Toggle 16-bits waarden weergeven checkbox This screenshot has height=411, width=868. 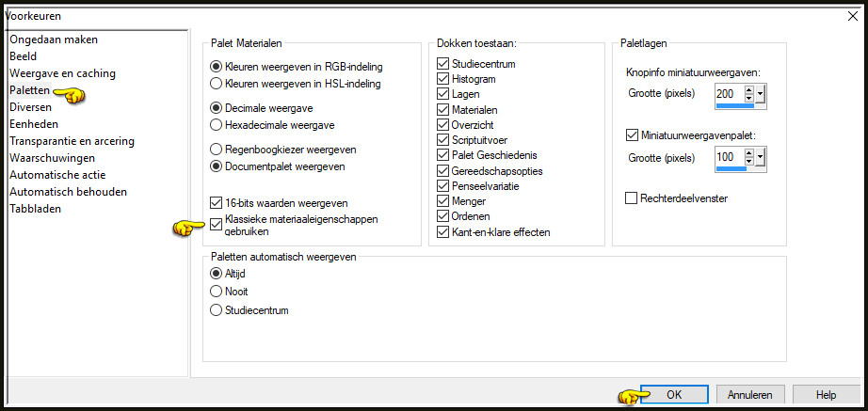(216, 203)
